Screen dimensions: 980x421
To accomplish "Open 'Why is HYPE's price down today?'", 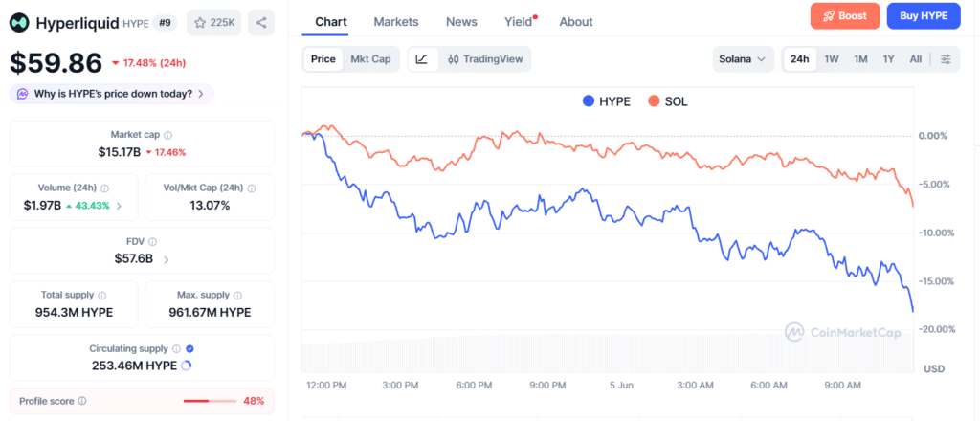I will point(111,94).
